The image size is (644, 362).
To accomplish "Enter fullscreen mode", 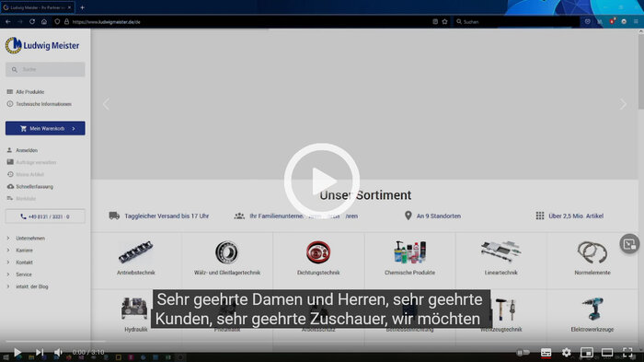I will [627, 353].
